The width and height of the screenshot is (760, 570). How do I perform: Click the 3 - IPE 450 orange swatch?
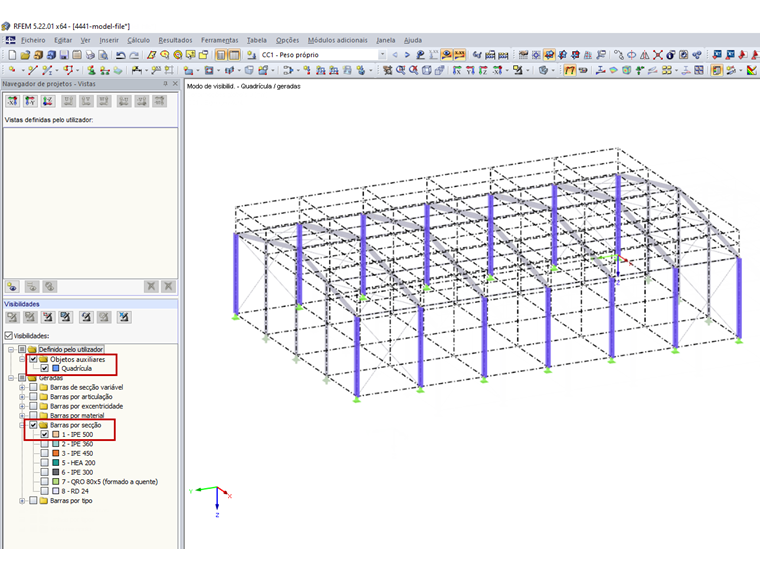coord(56,453)
